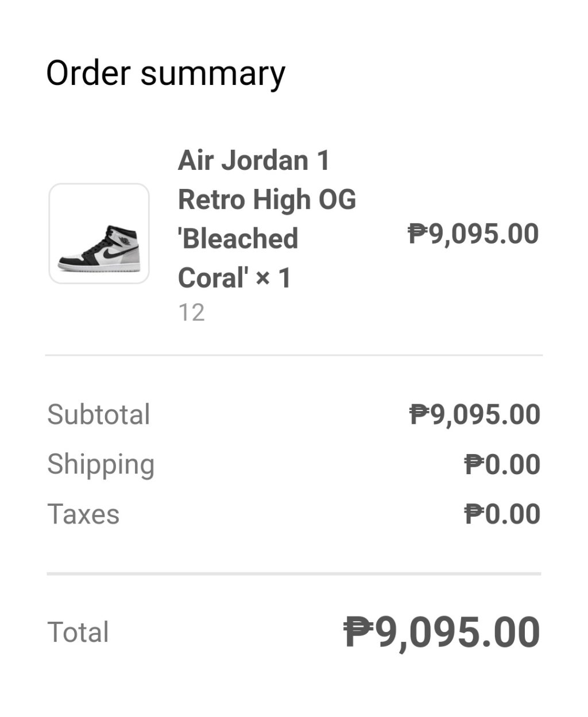The width and height of the screenshot is (588, 717).
Task: Click the peso sign in the Subtotal amount
Action: click(420, 414)
